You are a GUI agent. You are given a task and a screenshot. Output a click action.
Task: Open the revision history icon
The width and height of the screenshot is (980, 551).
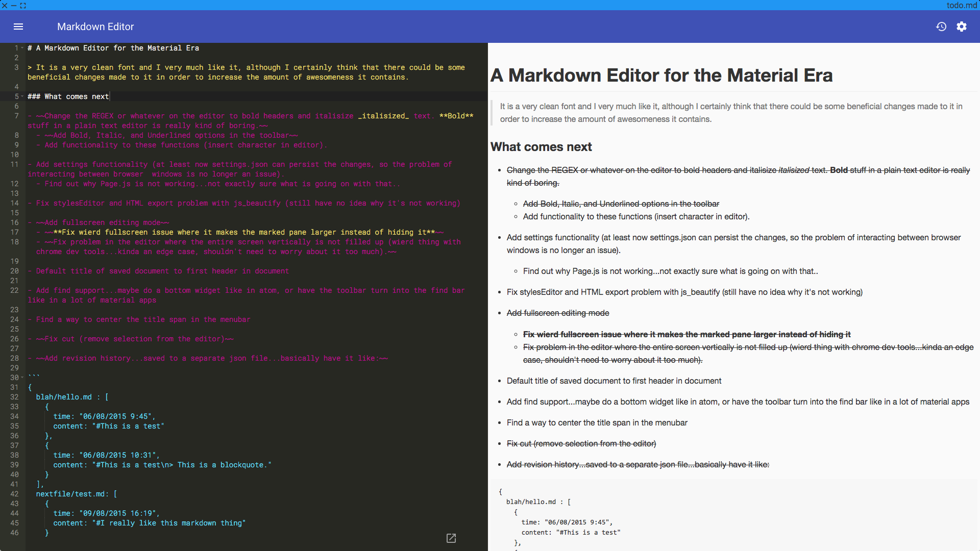point(941,27)
